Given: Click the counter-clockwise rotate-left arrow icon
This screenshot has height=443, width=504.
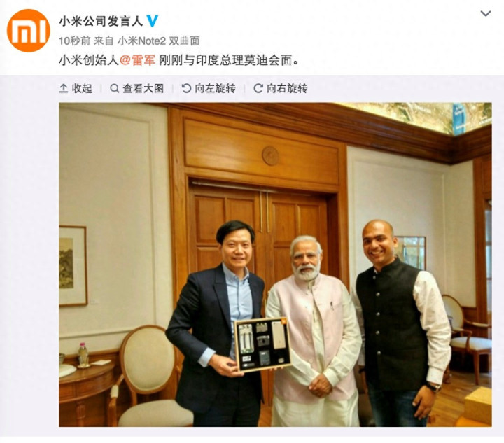Looking at the screenshot, I should (x=186, y=88).
